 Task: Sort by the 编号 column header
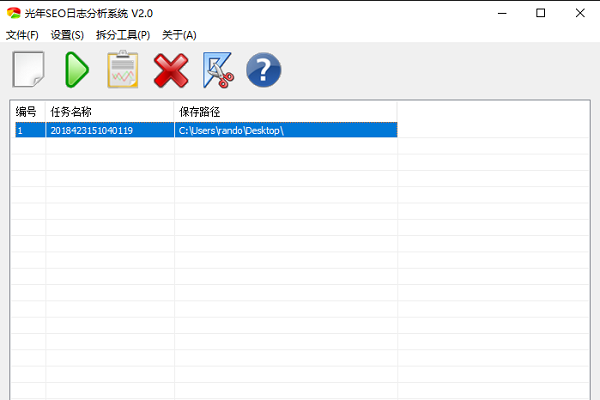tap(27, 111)
